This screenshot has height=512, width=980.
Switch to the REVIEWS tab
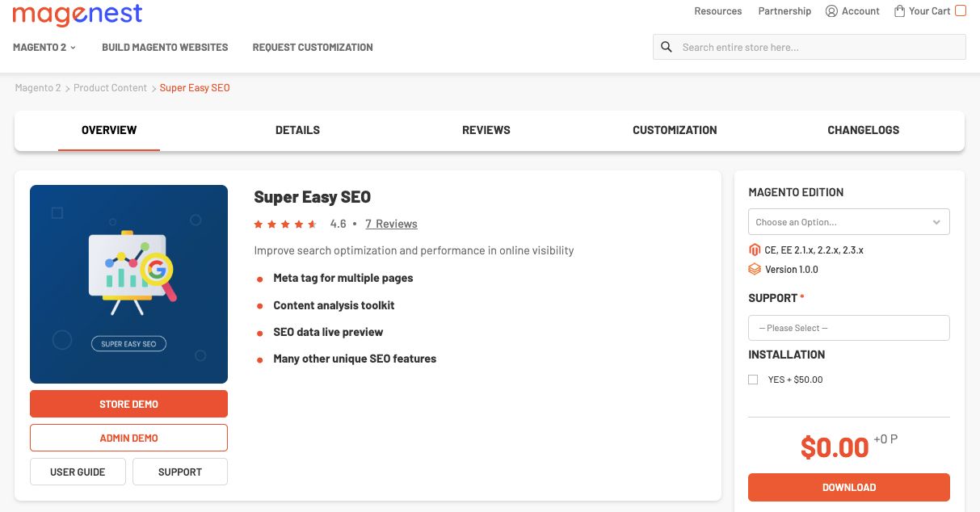(486, 130)
